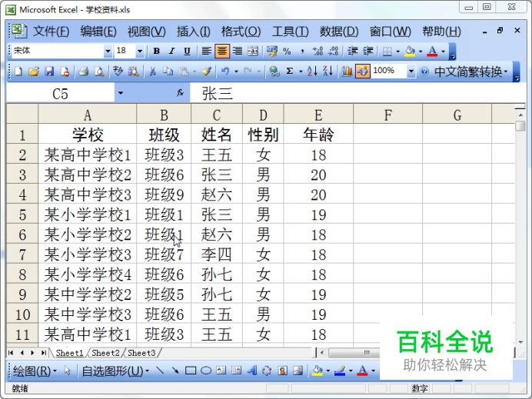Open the font name dropdown 宋体
This screenshot has height=399, width=532.
[x=108, y=52]
